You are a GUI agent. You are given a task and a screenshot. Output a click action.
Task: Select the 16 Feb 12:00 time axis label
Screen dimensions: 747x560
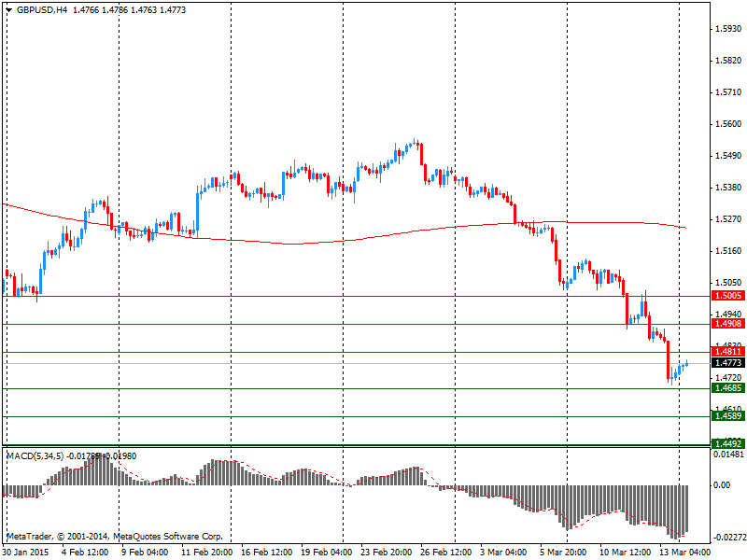pyautogui.click(x=267, y=552)
